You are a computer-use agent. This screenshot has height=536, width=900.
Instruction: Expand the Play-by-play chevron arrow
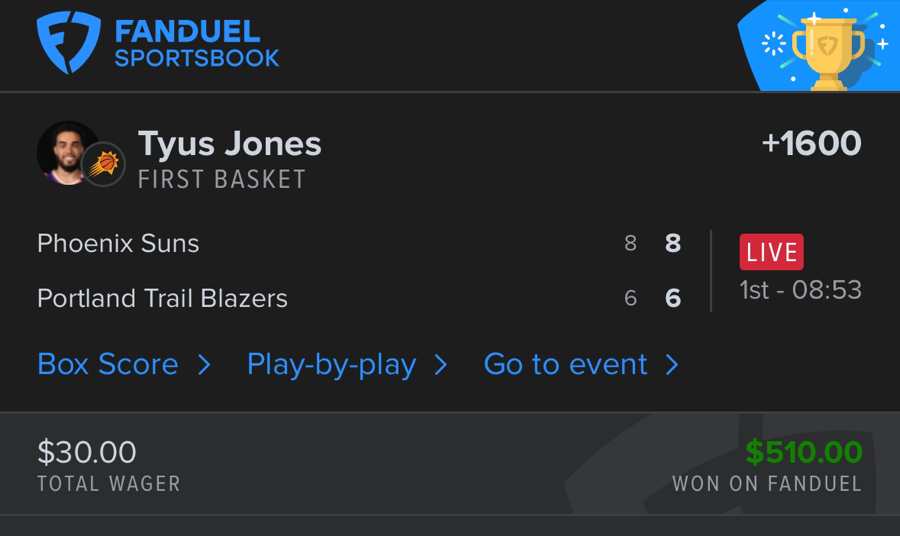coord(441,365)
